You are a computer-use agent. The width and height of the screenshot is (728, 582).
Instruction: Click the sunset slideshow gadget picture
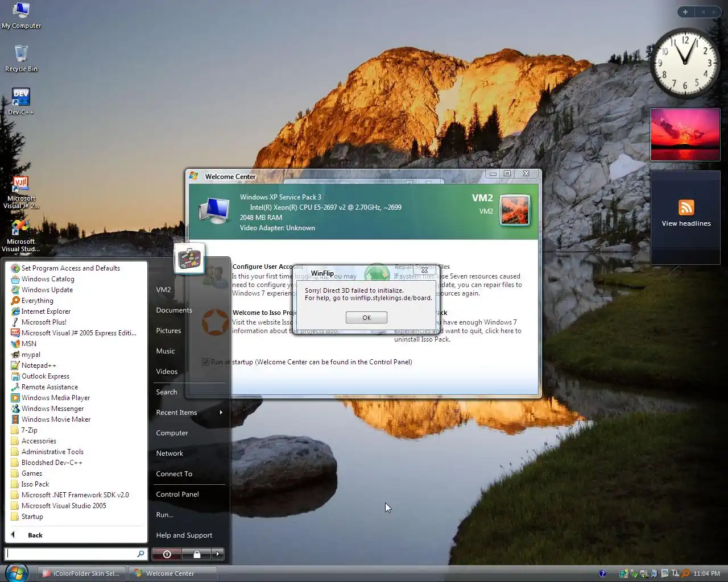pos(685,135)
